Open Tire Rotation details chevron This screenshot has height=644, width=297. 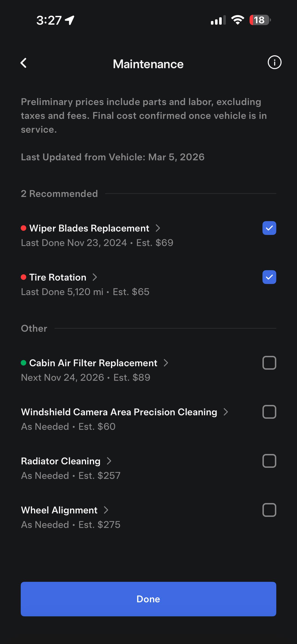pos(95,277)
